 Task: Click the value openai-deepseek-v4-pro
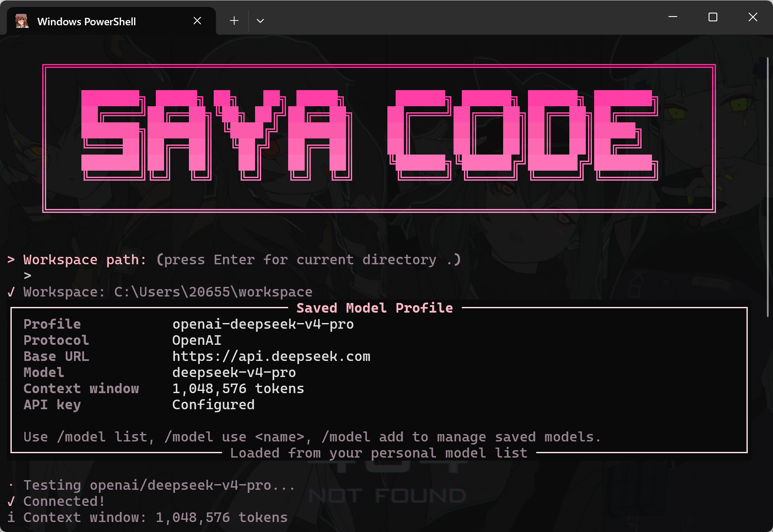click(263, 324)
